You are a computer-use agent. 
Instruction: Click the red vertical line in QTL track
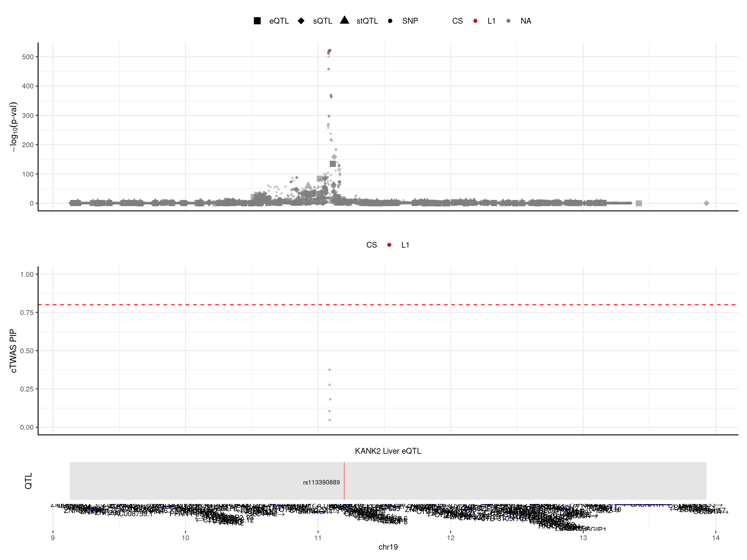pos(344,472)
